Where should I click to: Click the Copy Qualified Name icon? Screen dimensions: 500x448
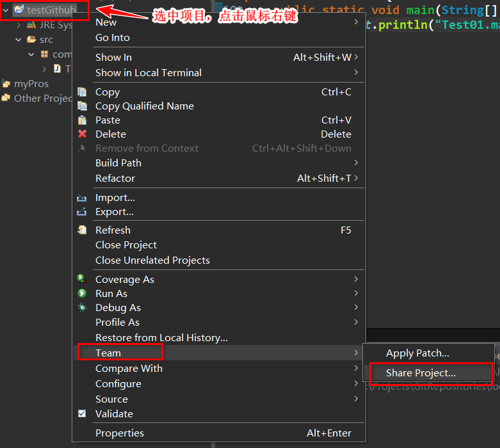point(82,106)
